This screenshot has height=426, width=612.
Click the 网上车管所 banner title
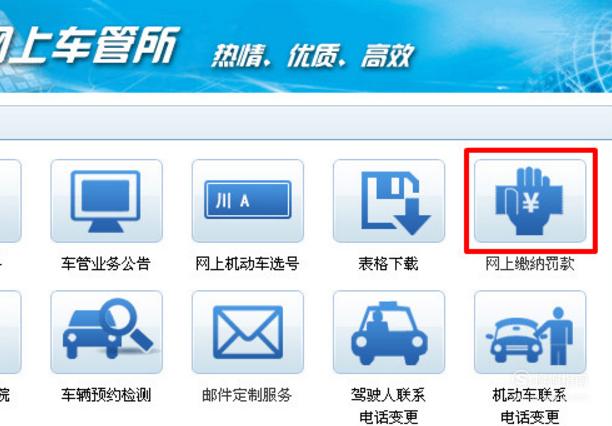pyautogui.click(x=88, y=45)
